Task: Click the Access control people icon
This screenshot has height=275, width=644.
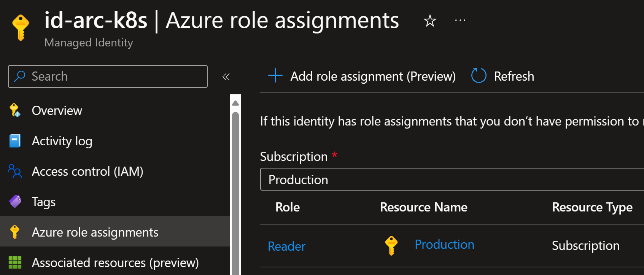Action: coord(15,171)
